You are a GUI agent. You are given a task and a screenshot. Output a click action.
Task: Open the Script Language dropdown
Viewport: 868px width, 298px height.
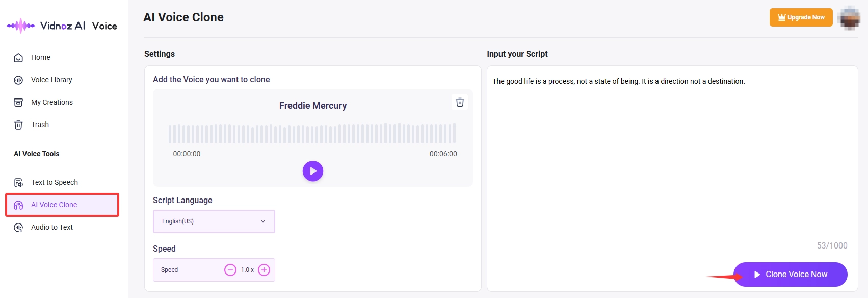(x=214, y=221)
